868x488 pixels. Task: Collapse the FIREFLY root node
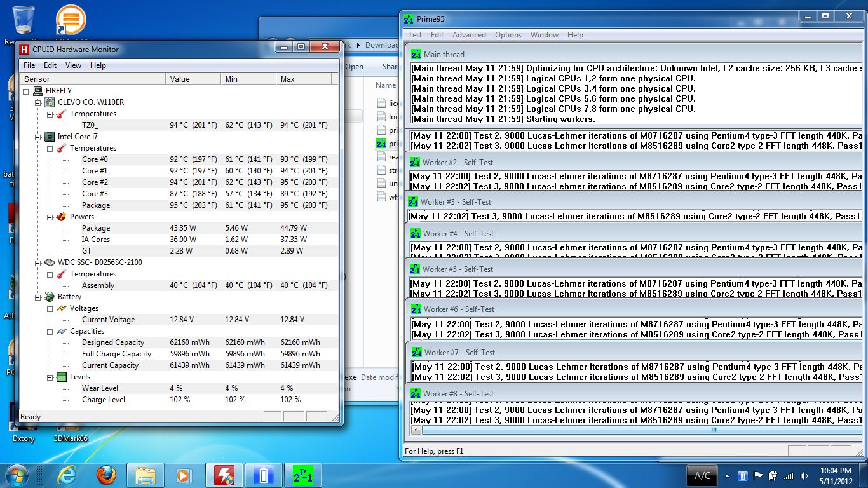point(27,91)
